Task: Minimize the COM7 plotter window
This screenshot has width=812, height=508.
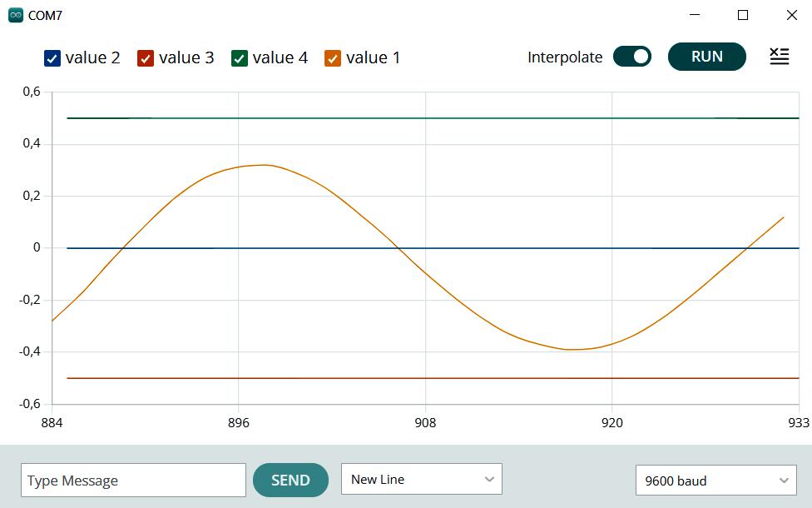Action: (696, 15)
